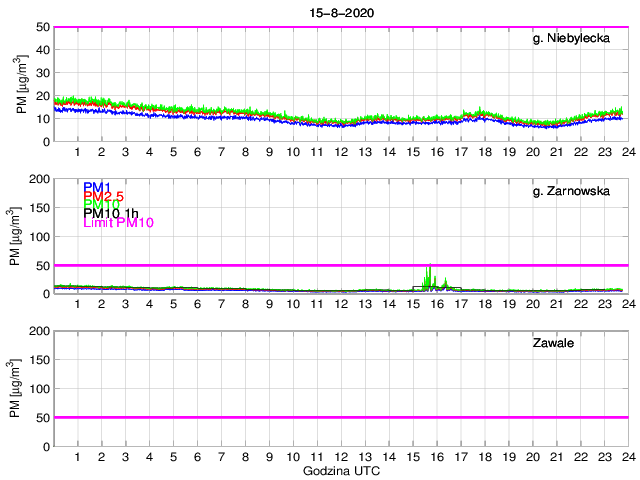Click the y-axis PM label of Zarnowska chart
This screenshot has width=640, height=480.
tap(21, 236)
